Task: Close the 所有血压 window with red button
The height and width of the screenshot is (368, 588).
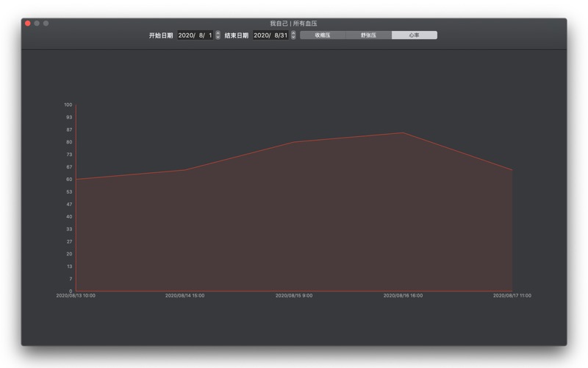Action: (x=28, y=24)
